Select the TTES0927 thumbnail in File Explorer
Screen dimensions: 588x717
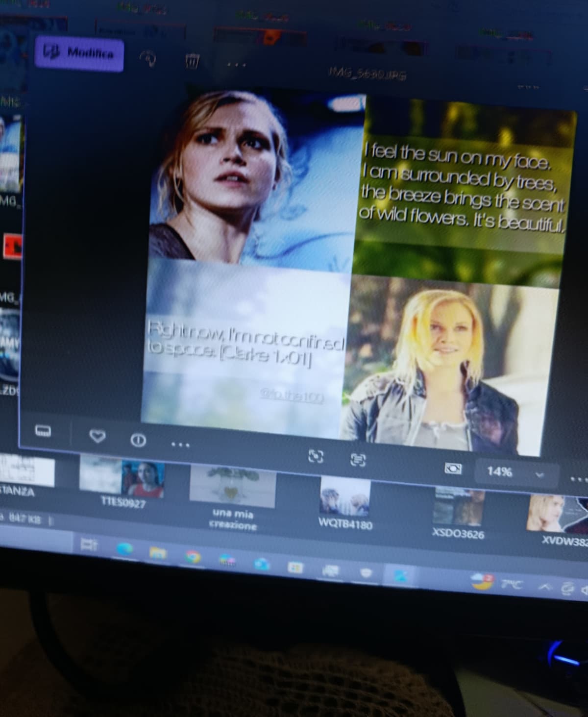[x=122, y=476]
